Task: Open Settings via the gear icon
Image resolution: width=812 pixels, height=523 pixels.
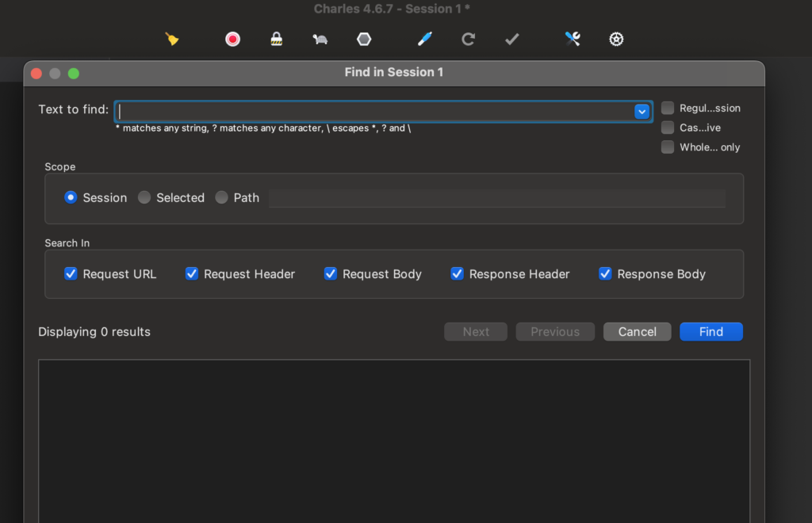Action: click(616, 39)
